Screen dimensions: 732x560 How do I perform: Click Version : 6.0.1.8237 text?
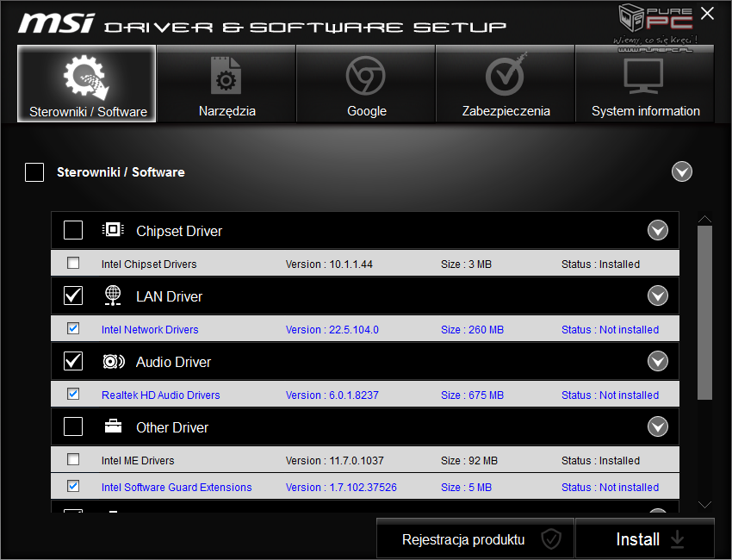(x=332, y=395)
